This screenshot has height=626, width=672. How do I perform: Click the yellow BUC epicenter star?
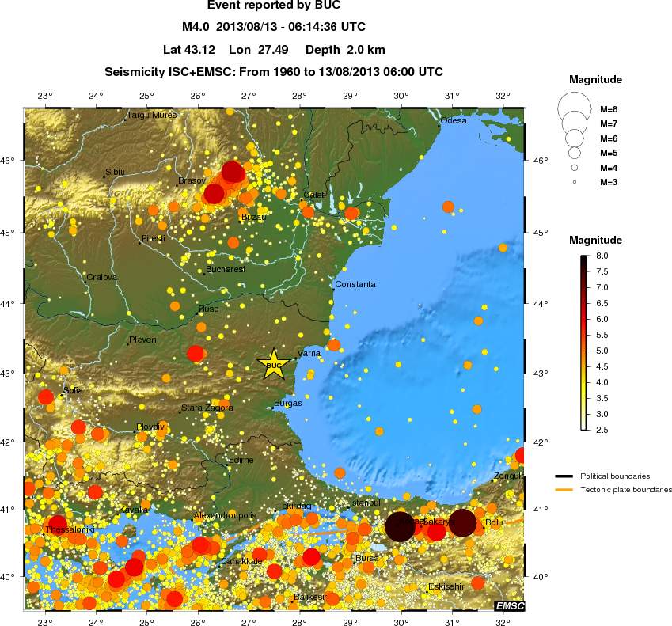(x=273, y=365)
